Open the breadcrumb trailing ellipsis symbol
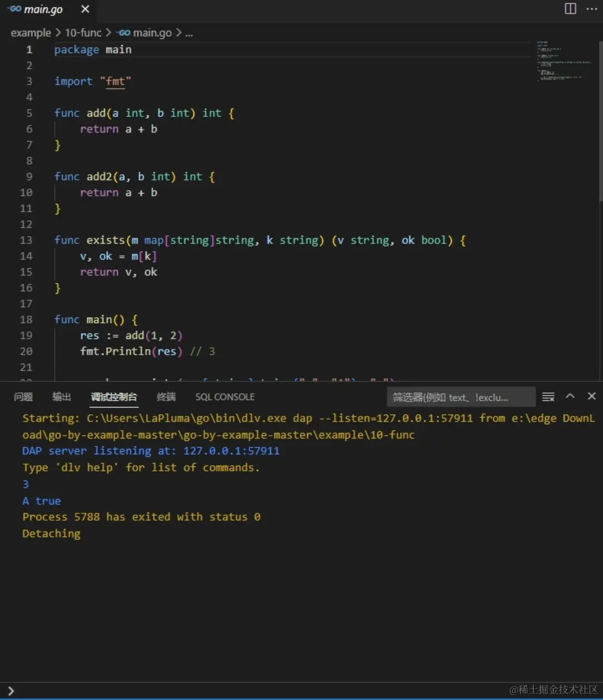The image size is (603, 700). [189, 33]
